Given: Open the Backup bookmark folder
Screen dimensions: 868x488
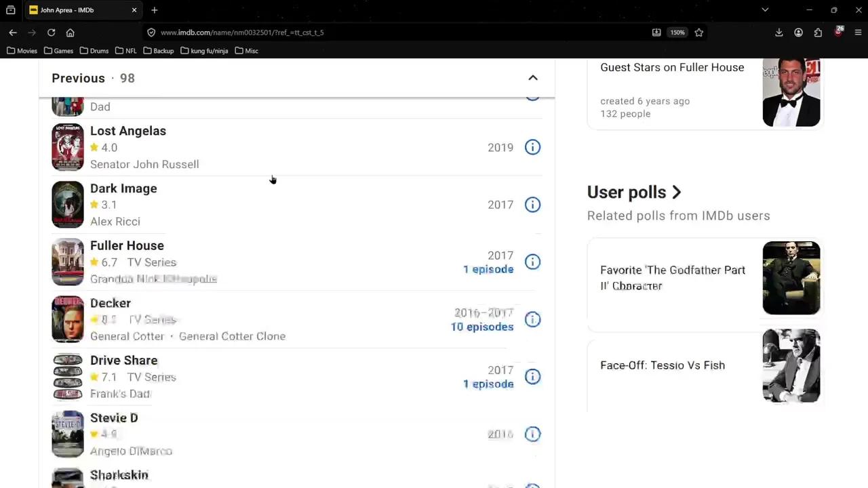Looking at the screenshot, I should pos(158,51).
